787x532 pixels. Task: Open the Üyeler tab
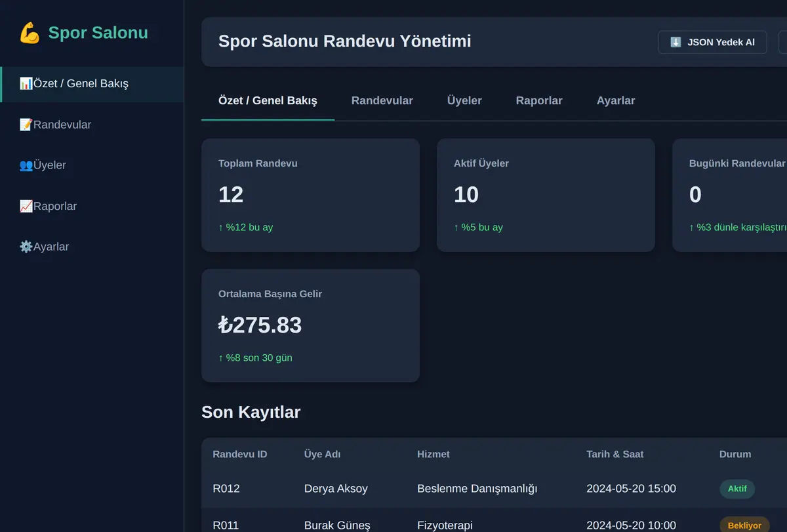pos(464,100)
